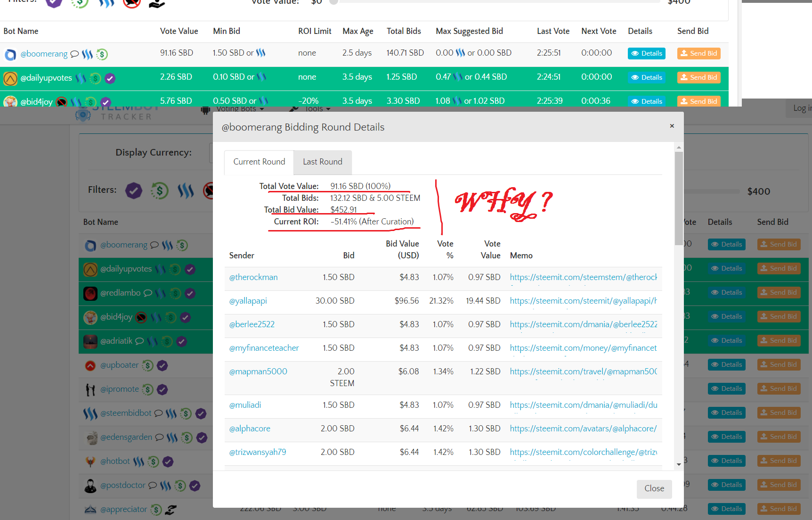
Task: Open the @trizwansyah79 sender link
Action: click(258, 452)
